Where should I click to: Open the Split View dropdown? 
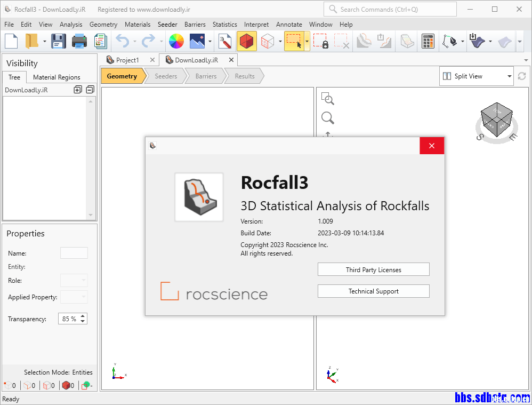[477, 76]
